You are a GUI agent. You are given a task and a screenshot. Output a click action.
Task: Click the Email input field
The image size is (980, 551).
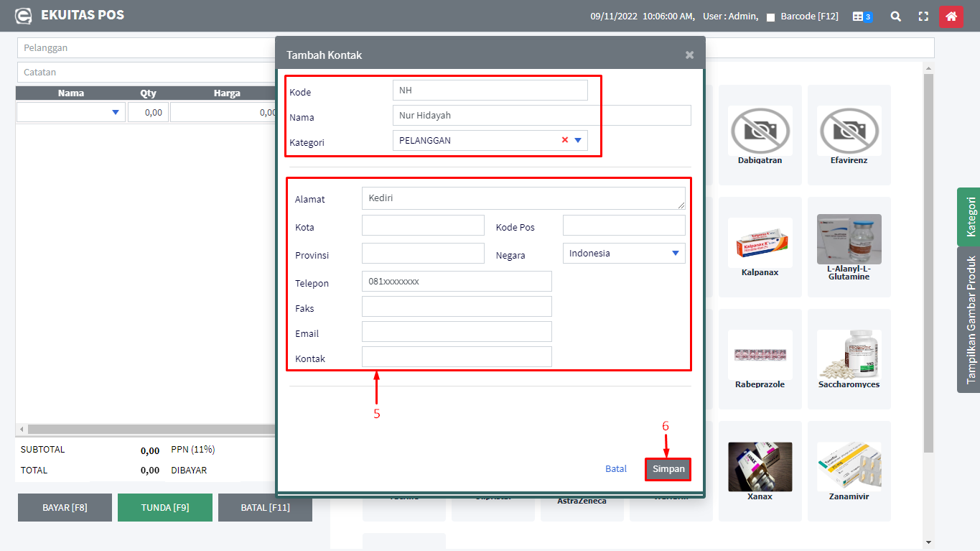point(457,331)
